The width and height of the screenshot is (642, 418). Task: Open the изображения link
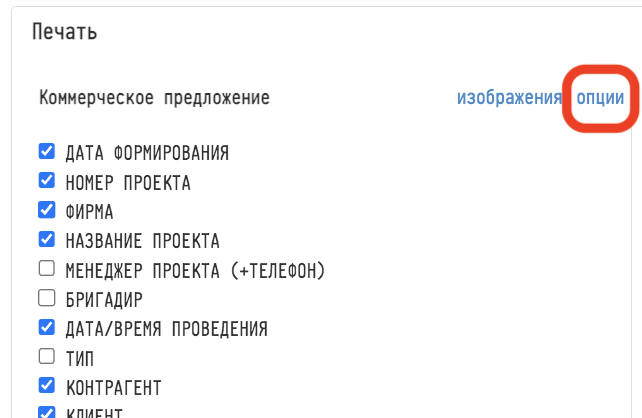[509, 97]
